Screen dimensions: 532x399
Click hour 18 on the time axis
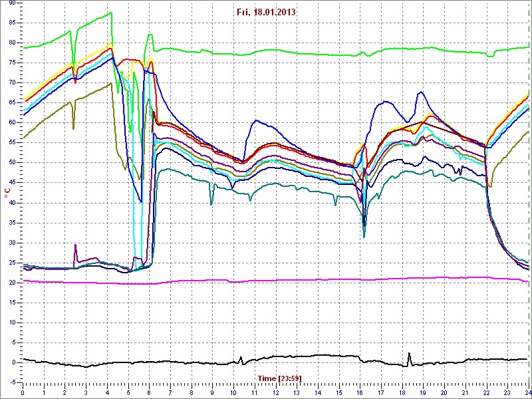(x=402, y=392)
